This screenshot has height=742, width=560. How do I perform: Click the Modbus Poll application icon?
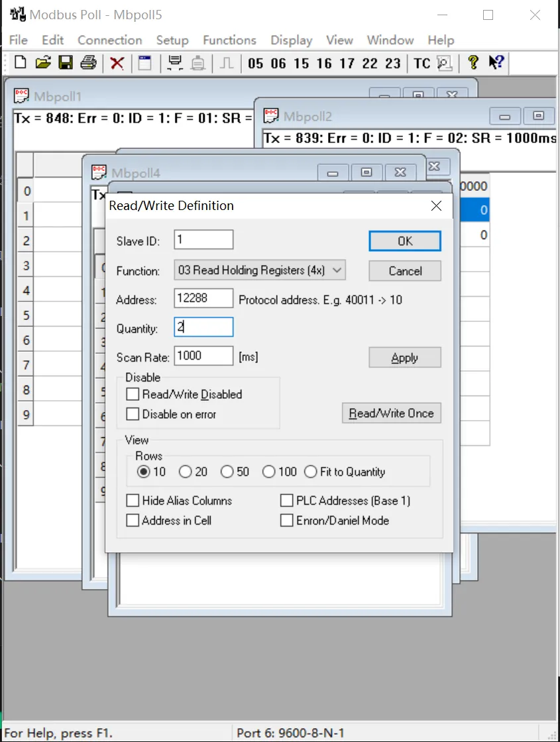pyautogui.click(x=17, y=14)
